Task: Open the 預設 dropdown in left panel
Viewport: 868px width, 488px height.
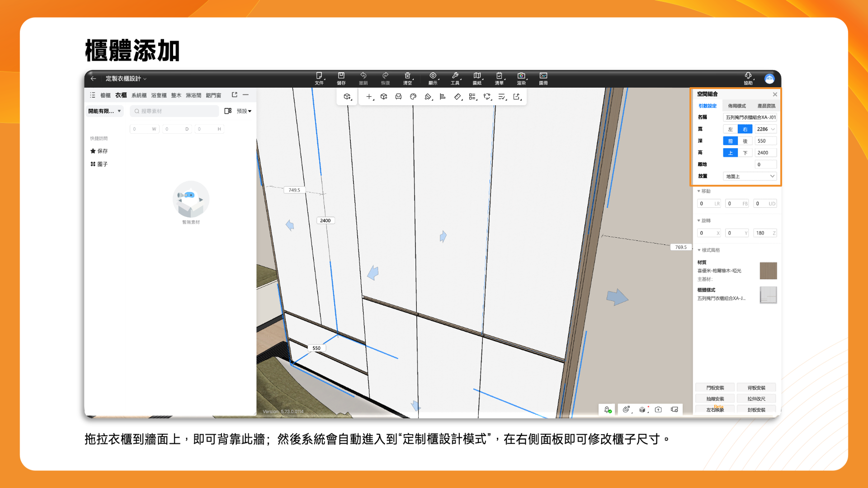Action: [x=244, y=111]
